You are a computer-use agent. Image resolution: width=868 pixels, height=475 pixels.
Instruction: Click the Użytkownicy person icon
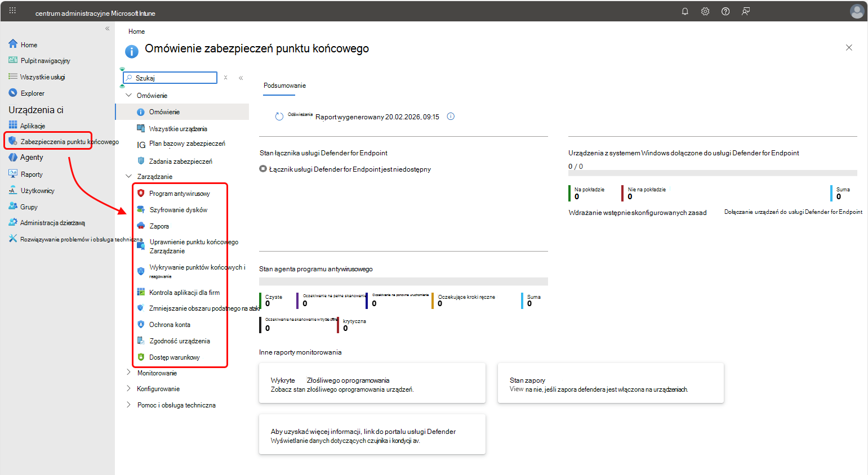[13, 190]
